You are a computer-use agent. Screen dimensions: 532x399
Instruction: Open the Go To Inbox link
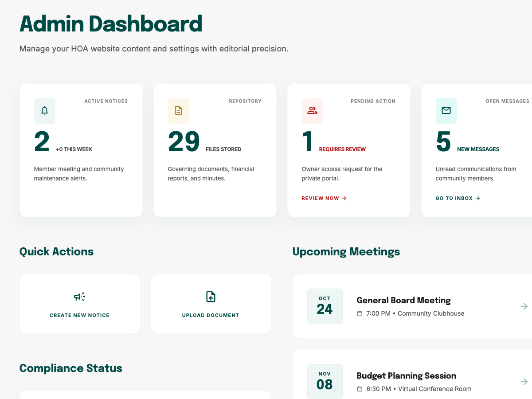tap(458, 198)
